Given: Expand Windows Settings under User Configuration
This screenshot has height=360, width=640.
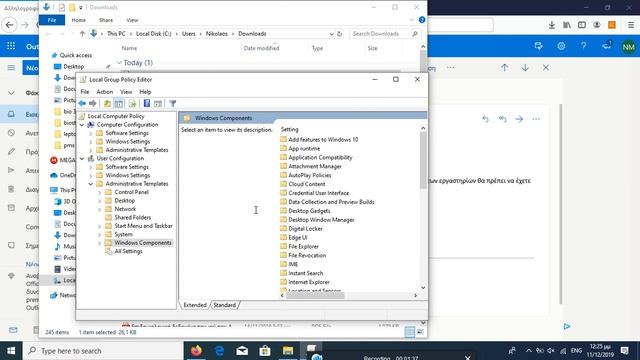Looking at the screenshot, I should click(91, 176).
